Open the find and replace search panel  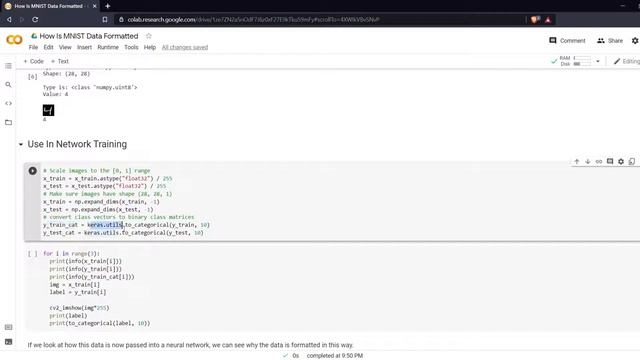point(8,84)
